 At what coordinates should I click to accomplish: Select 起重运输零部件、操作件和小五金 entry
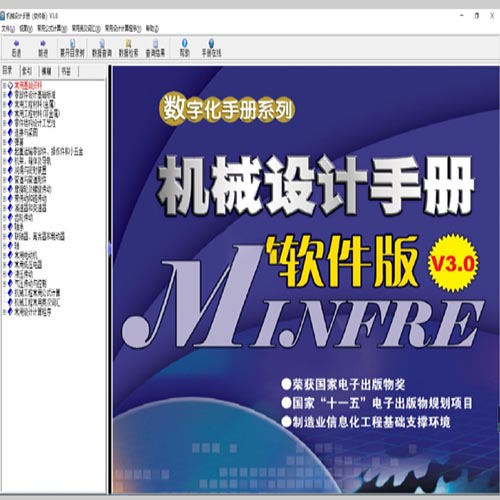49,151
